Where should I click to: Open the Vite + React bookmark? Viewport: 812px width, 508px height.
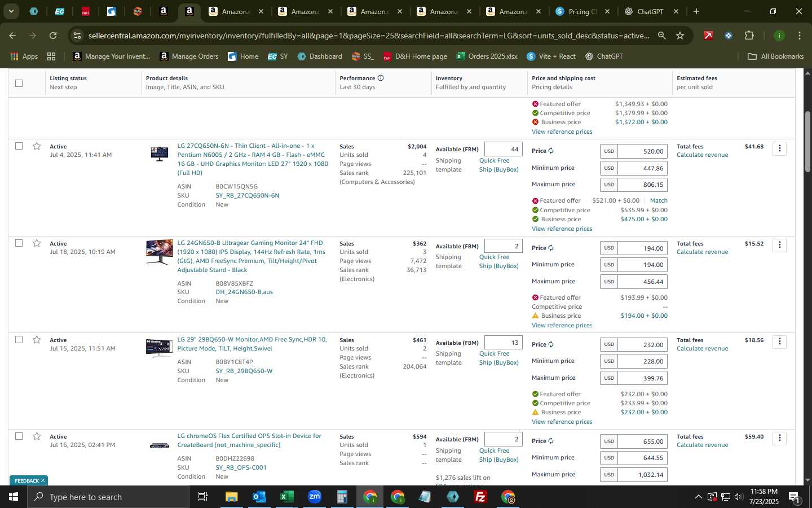click(551, 56)
